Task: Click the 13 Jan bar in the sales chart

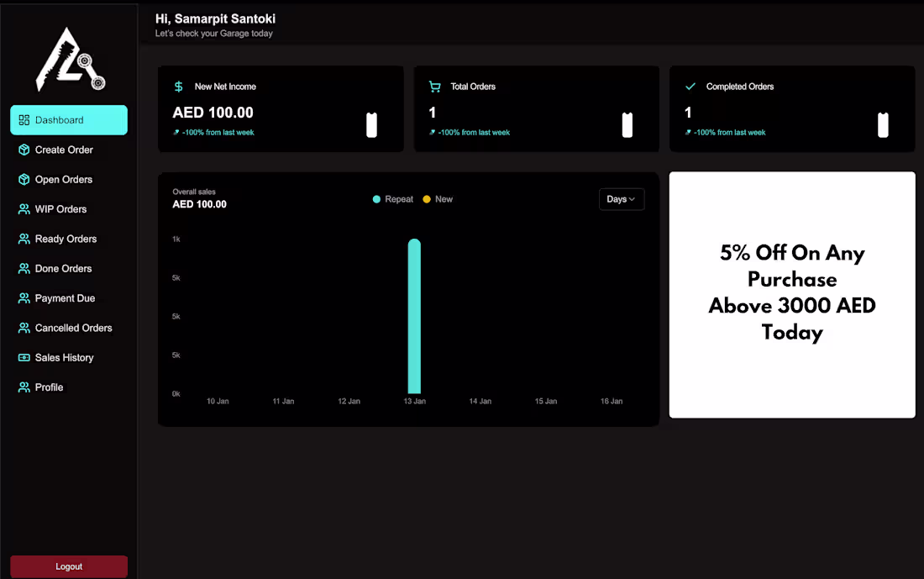Action: 414,317
